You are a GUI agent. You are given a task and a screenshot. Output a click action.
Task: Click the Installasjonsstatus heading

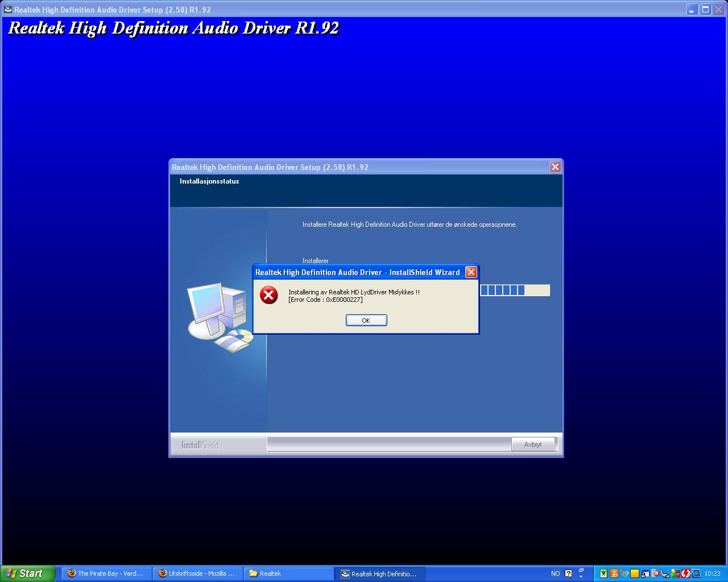(209, 181)
